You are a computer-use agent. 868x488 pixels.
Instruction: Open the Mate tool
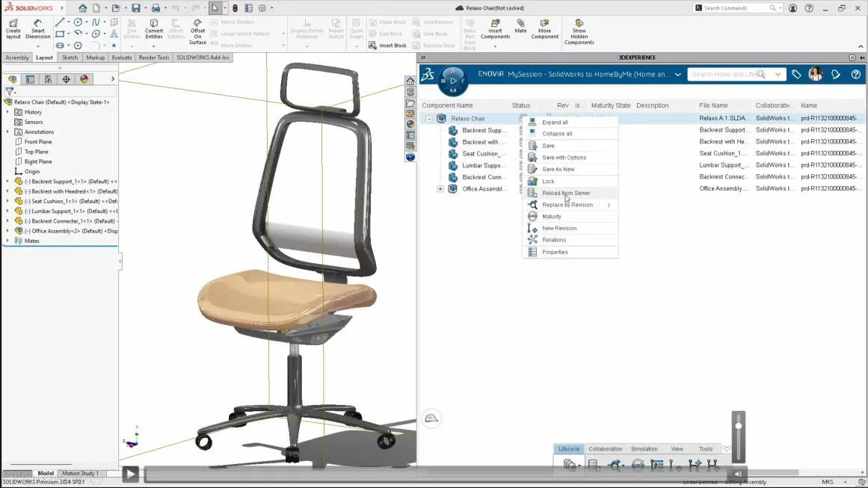tap(520, 27)
